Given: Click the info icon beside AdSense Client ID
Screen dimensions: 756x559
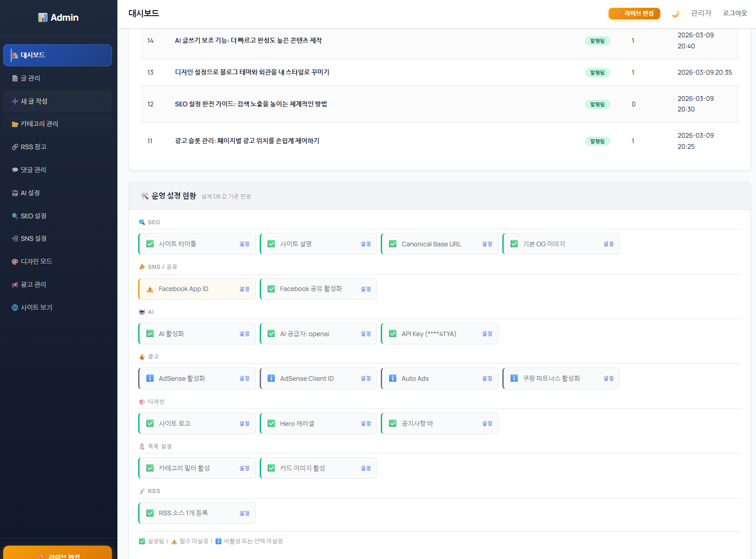Looking at the screenshot, I should coord(271,378).
